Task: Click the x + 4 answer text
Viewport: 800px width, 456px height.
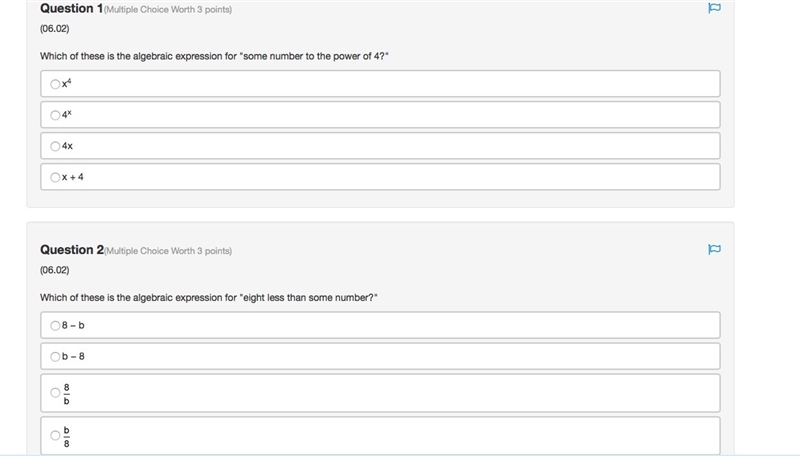Action: tap(72, 177)
